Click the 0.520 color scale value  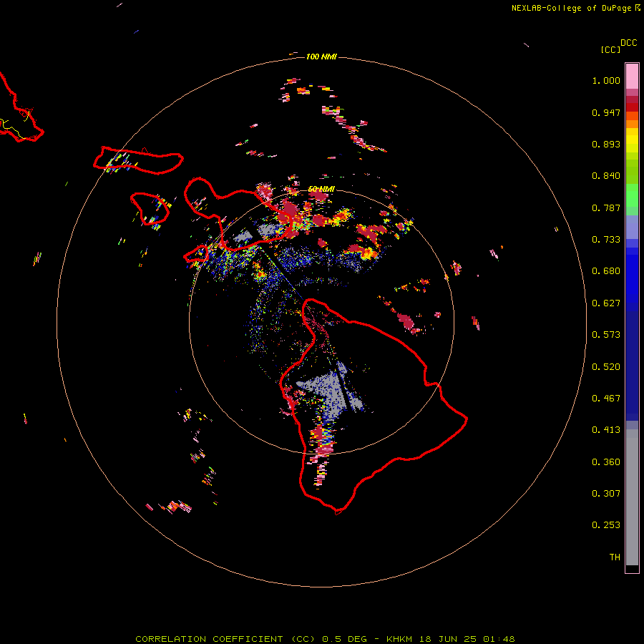coord(606,367)
